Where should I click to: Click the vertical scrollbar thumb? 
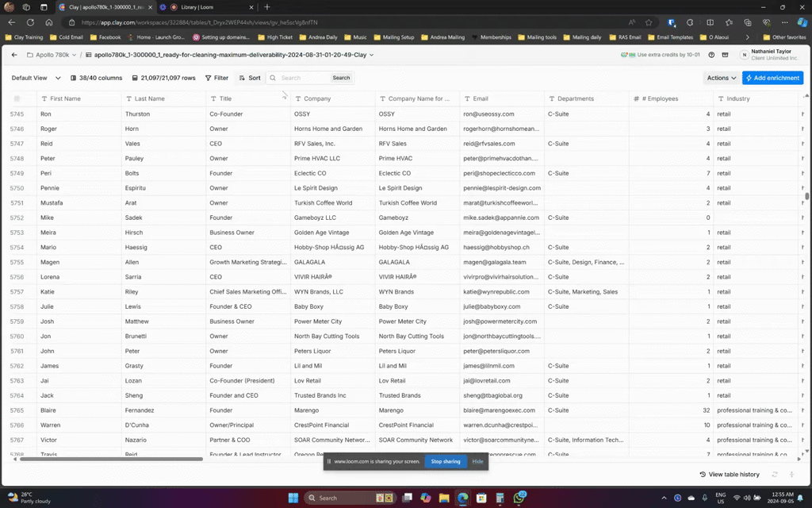click(806, 197)
